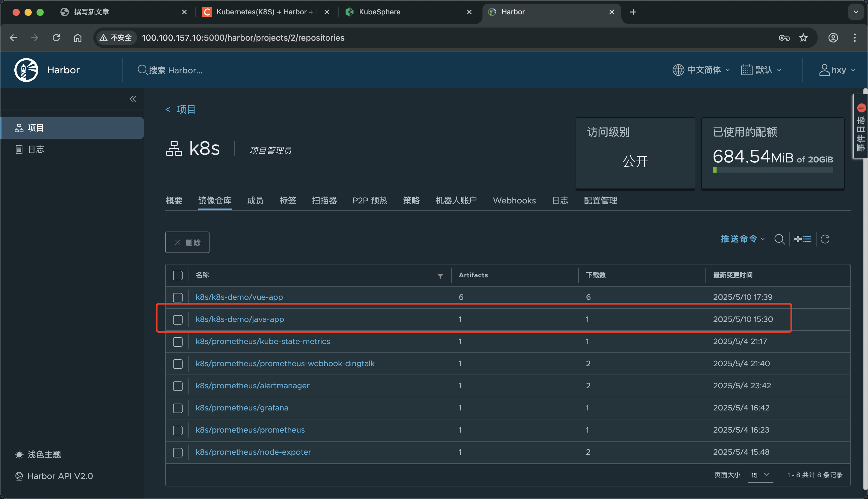The width and height of the screenshot is (868, 499).
Task: Open the P2P 预热 tab
Action: point(370,200)
